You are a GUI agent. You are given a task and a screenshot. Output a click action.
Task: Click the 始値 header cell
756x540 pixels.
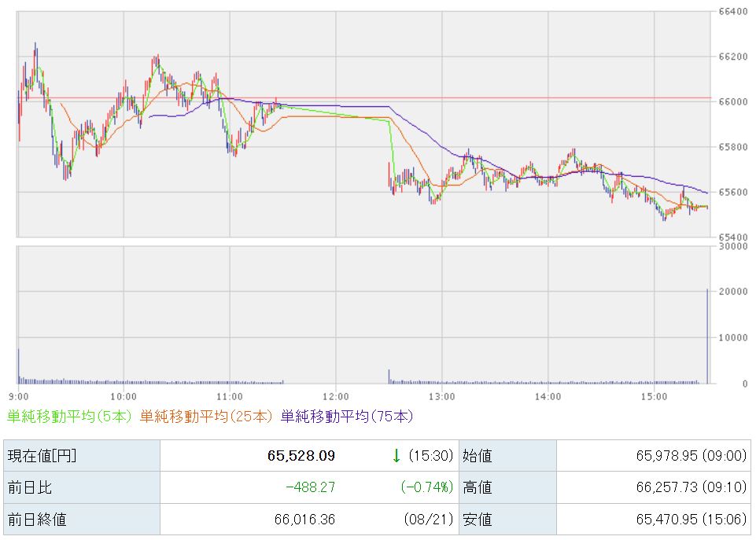tap(507, 455)
